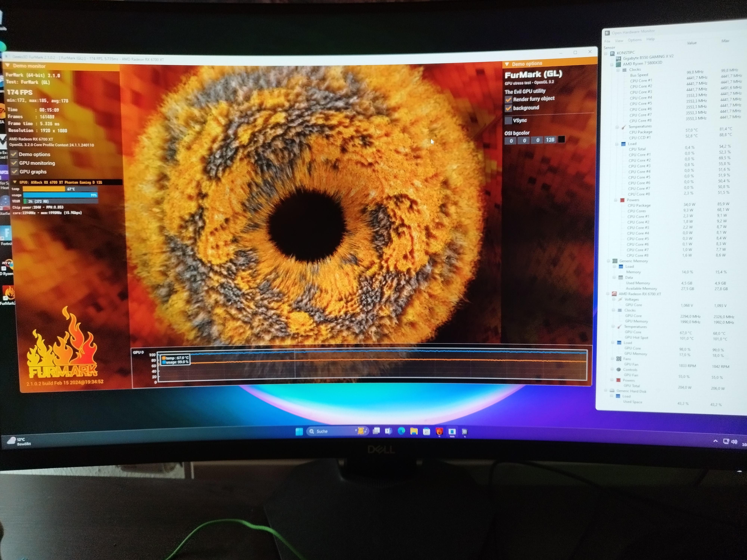Collapse the KONSTIPC tree node
Viewport: 747px width, 560px height.
(x=606, y=54)
